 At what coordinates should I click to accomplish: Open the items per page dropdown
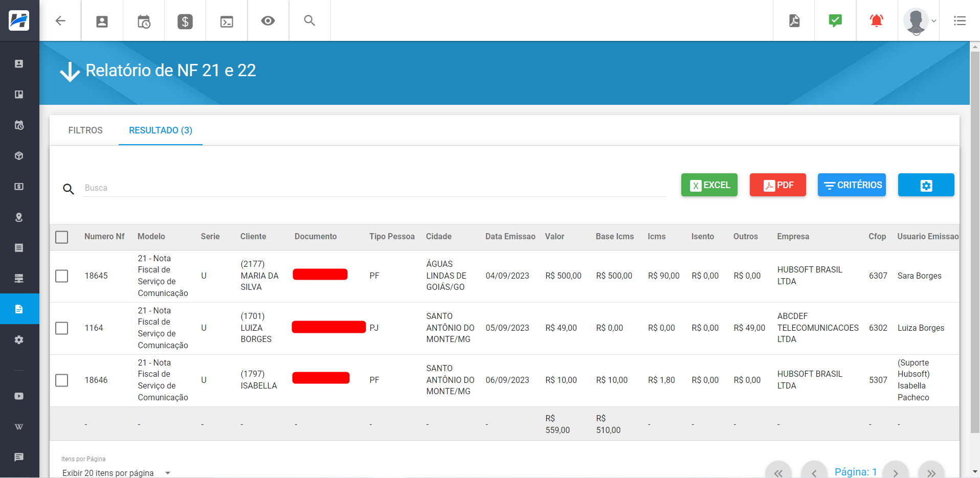116,473
